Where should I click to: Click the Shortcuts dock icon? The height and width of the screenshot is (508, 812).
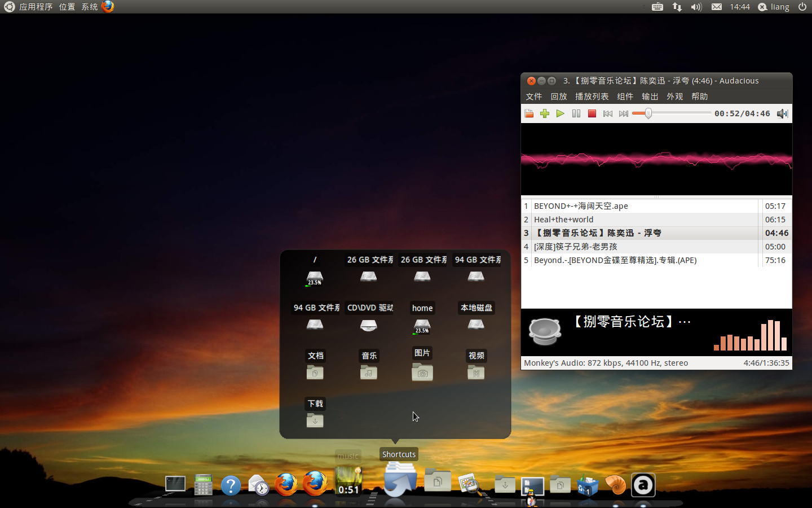(x=400, y=479)
